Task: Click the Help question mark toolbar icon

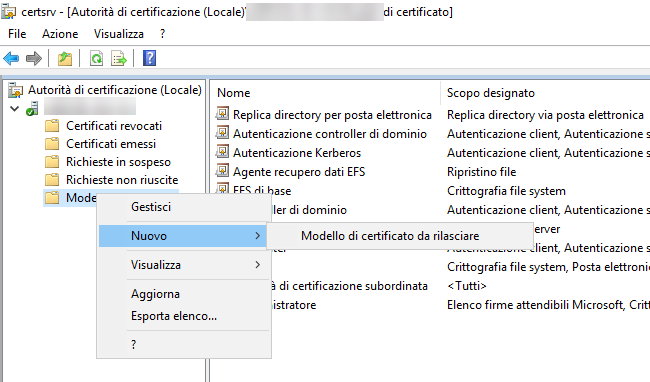Action: coord(149,58)
